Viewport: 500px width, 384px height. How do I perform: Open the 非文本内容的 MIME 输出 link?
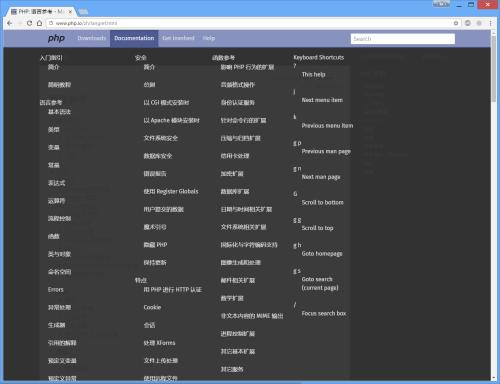click(252, 316)
